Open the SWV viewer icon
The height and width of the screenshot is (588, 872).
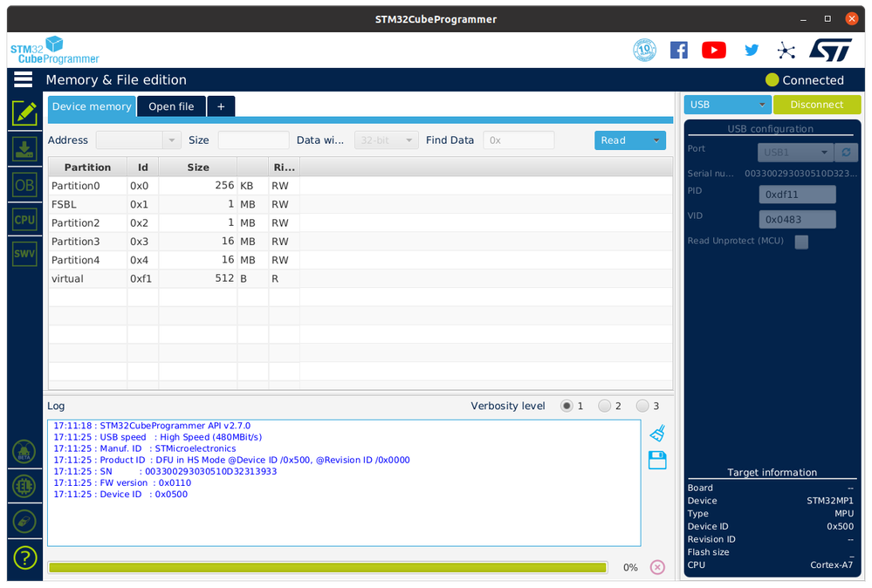[x=24, y=254]
